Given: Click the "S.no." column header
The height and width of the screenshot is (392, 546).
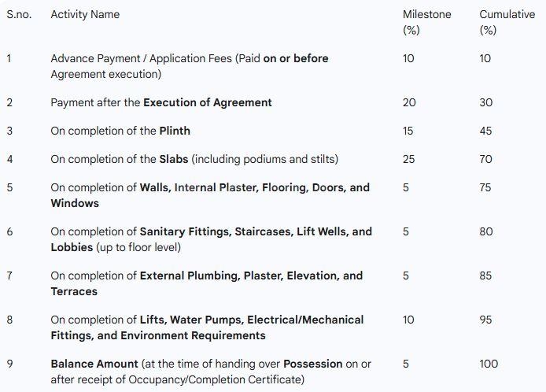Looking at the screenshot, I should [x=19, y=14].
